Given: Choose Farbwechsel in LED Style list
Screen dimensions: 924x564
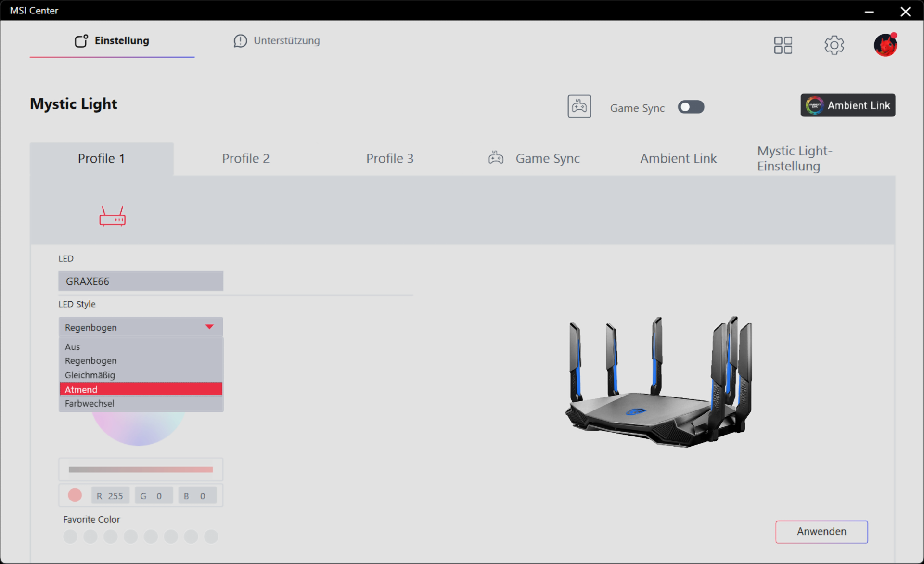Looking at the screenshot, I should coord(141,404).
